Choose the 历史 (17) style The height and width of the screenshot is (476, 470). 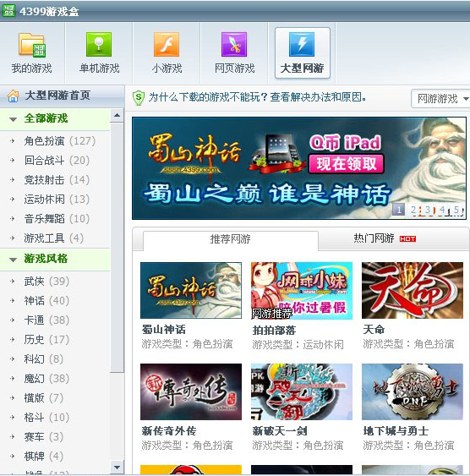[x=46, y=340]
